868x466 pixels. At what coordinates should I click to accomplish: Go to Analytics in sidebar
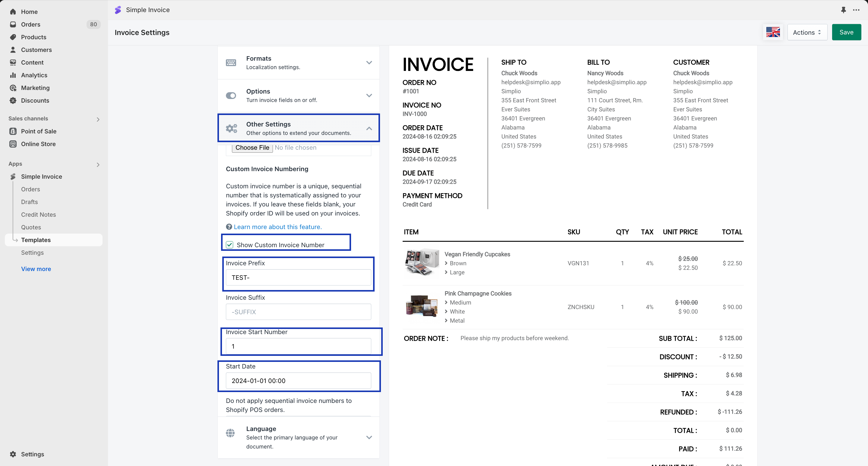point(34,75)
